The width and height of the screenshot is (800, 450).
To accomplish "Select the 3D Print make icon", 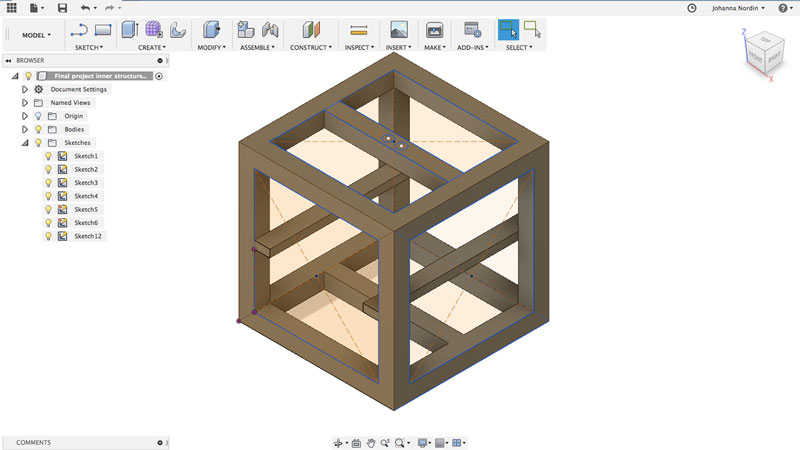I will point(434,30).
